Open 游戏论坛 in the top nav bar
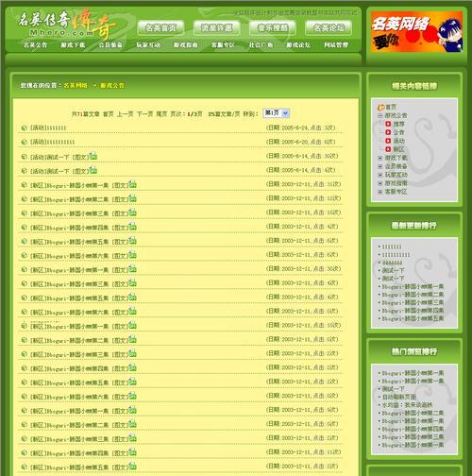This screenshot has width=472, height=476. pyautogui.click(x=298, y=45)
